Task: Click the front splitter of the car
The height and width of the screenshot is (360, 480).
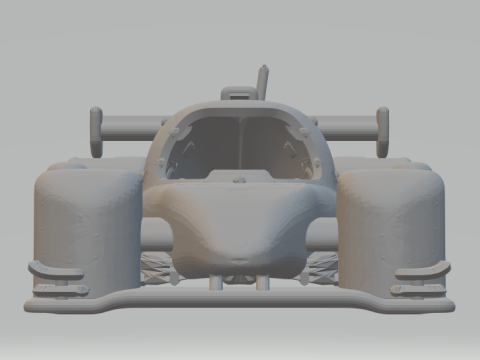Action: (239, 299)
